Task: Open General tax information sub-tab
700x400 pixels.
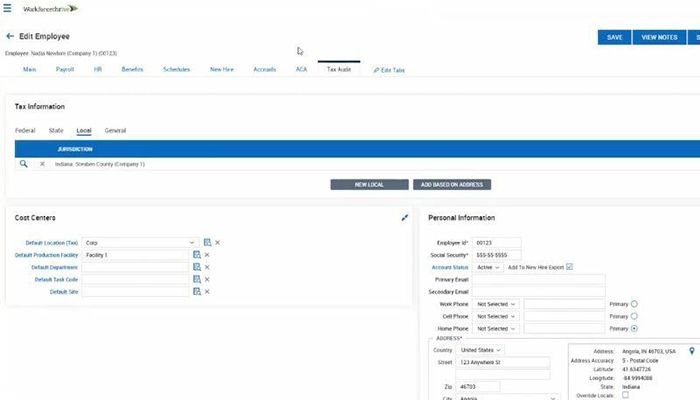Action: (x=115, y=130)
